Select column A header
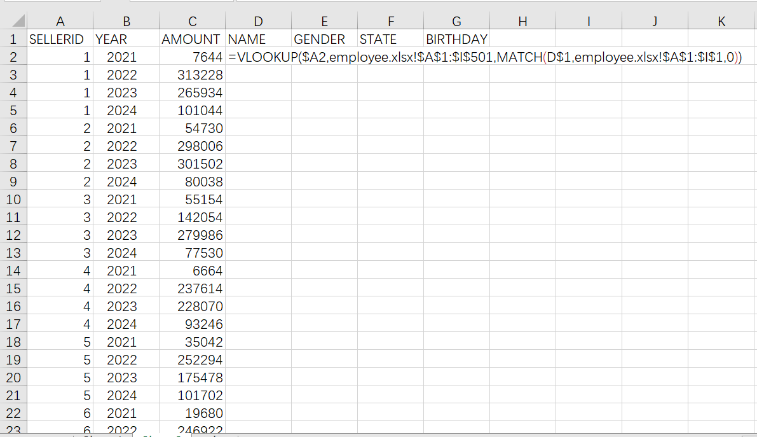 (60, 21)
